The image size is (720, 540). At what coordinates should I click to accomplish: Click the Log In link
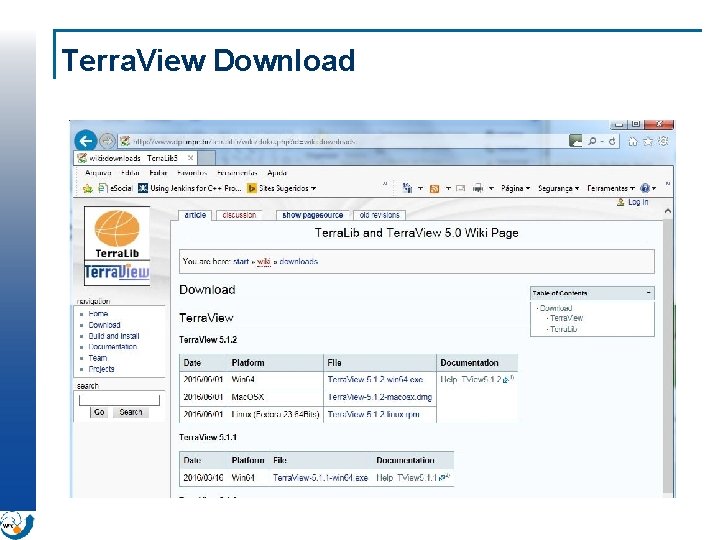pos(638,202)
